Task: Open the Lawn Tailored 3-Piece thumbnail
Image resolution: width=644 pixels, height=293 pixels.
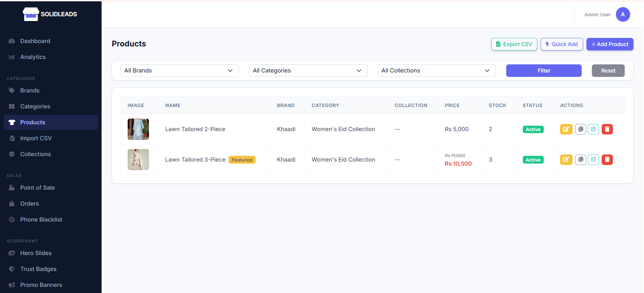Action: click(138, 160)
